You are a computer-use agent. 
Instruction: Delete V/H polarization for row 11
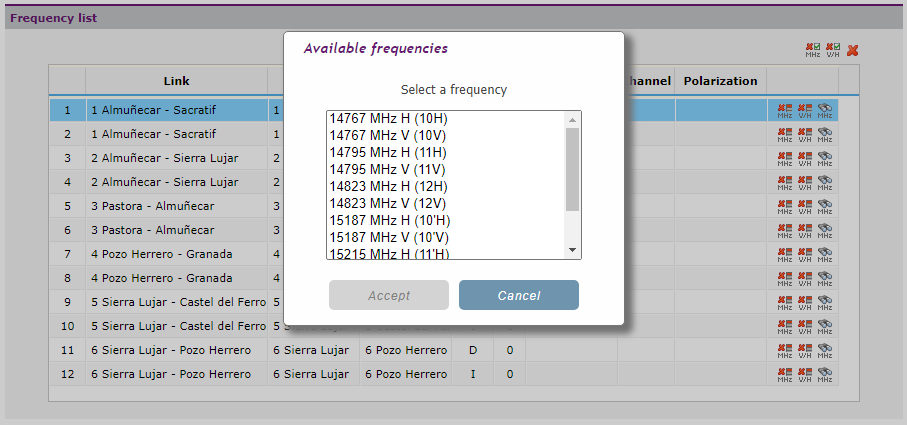point(805,350)
